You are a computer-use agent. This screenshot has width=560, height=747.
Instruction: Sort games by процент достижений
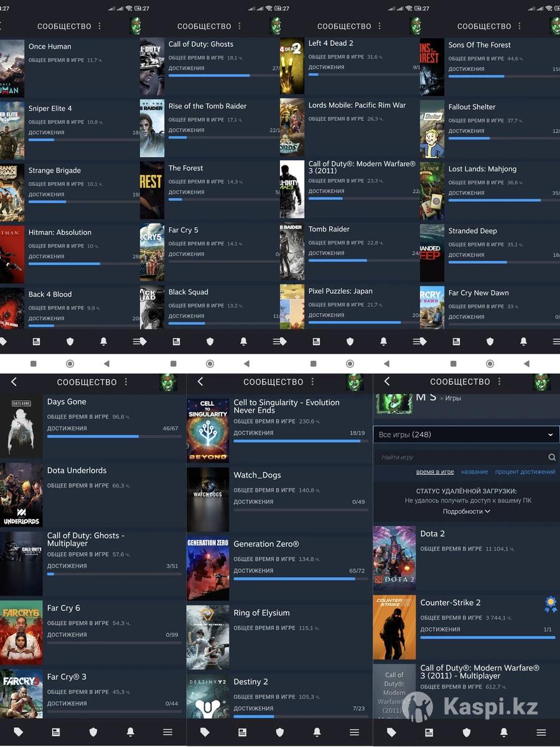[x=525, y=472]
